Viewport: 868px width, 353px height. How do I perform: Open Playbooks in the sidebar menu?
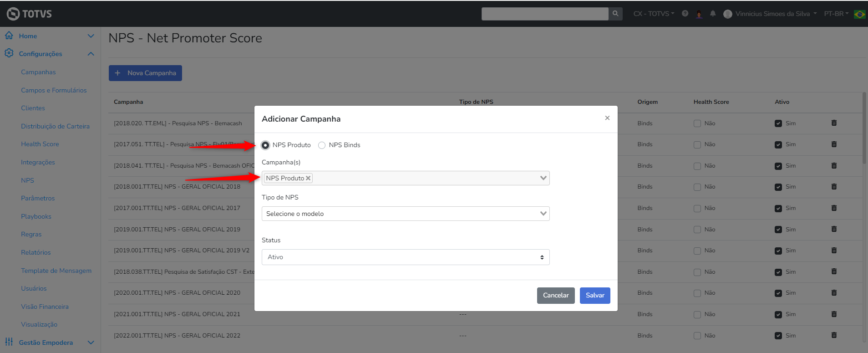pos(36,216)
